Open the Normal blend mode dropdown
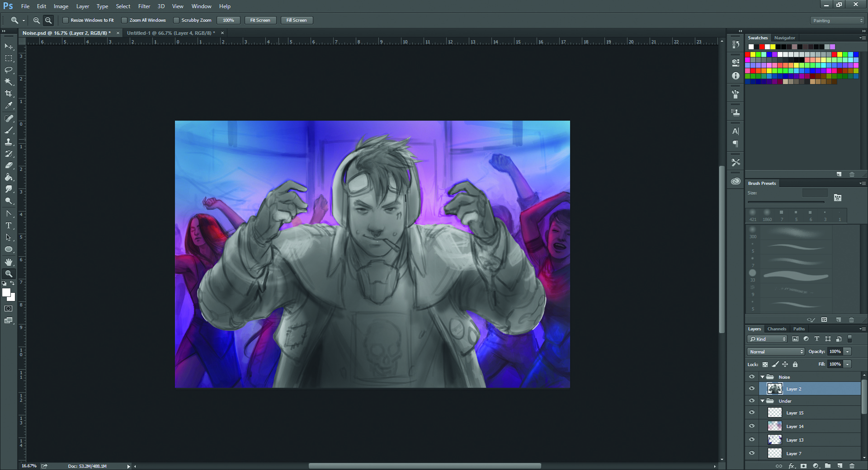 (776, 352)
